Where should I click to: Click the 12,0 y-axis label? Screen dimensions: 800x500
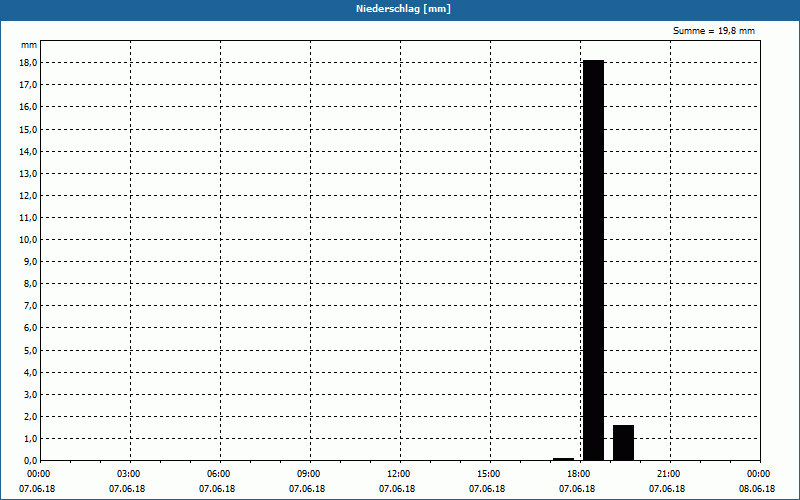pos(29,195)
